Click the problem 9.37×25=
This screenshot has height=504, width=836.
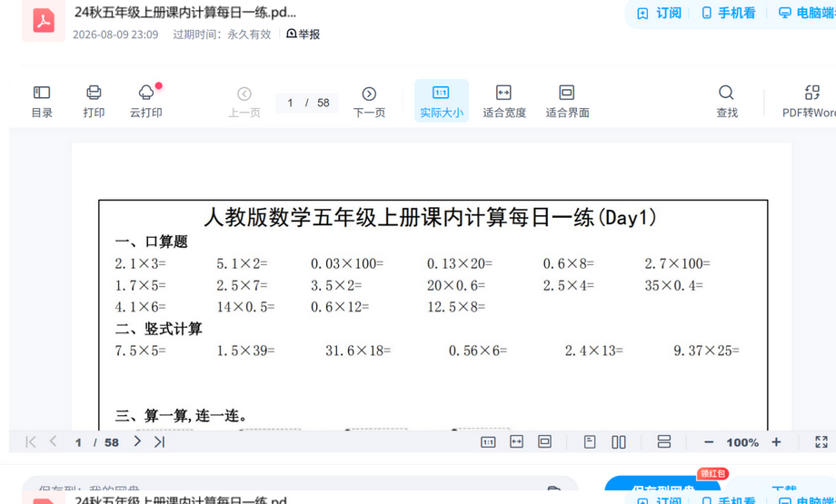[x=706, y=351]
